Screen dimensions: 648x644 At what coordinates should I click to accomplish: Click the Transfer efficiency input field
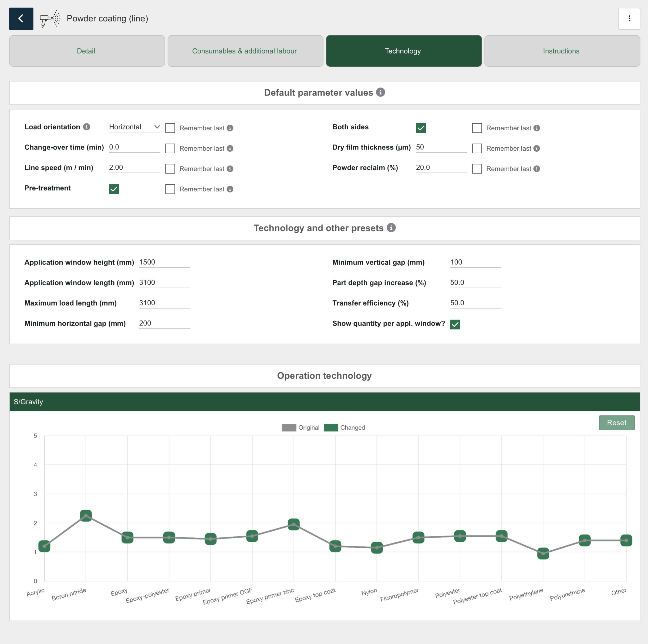click(475, 303)
